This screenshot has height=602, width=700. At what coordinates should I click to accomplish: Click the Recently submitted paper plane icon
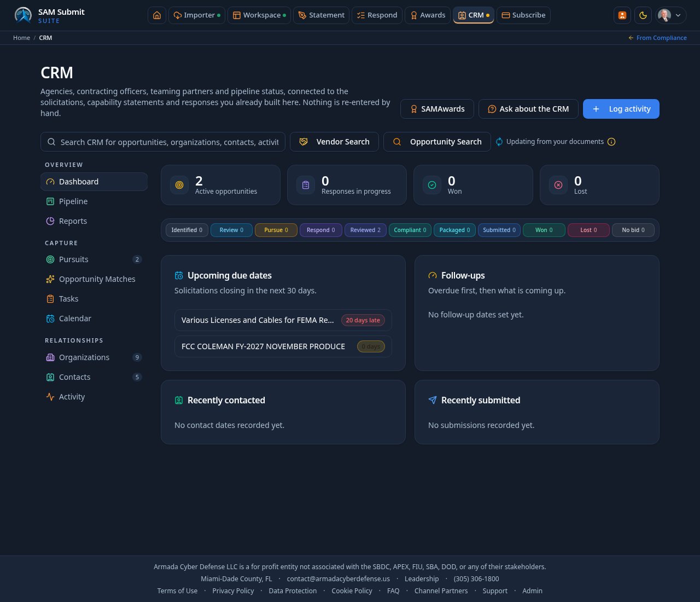tap(433, 400)
